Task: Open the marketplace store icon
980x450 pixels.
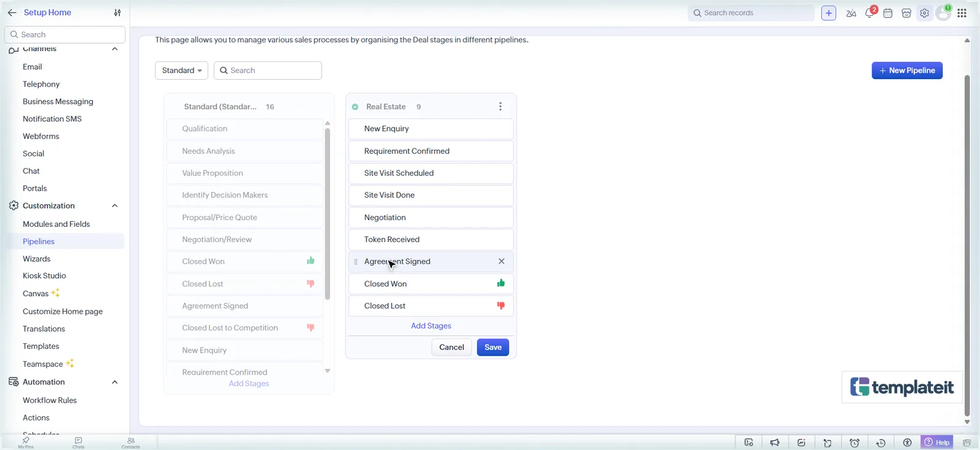Action: coord(907,13)
